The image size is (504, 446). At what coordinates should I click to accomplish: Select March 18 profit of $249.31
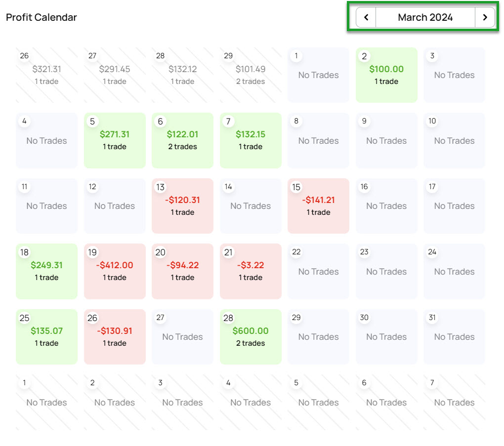click(46, 271)
